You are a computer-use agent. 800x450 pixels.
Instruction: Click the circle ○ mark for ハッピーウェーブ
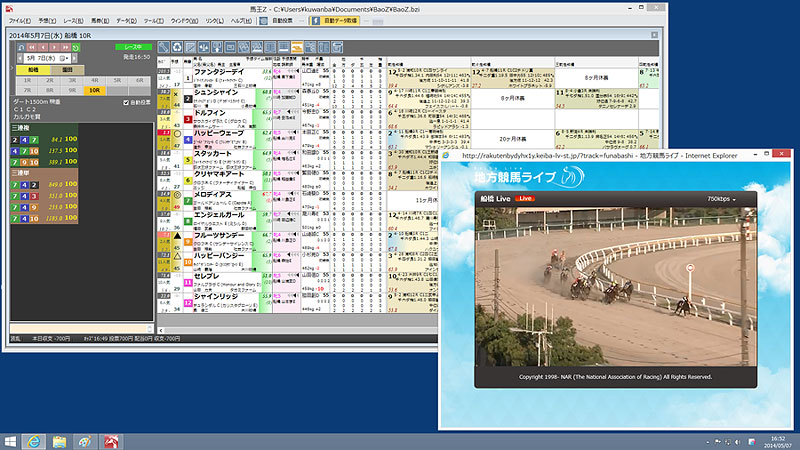coord(178,134)
